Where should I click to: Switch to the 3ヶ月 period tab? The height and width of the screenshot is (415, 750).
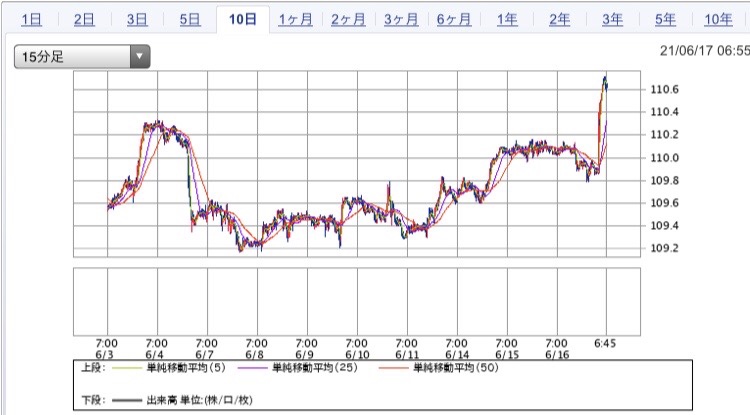pyautogui.click(x=401, y=20)
